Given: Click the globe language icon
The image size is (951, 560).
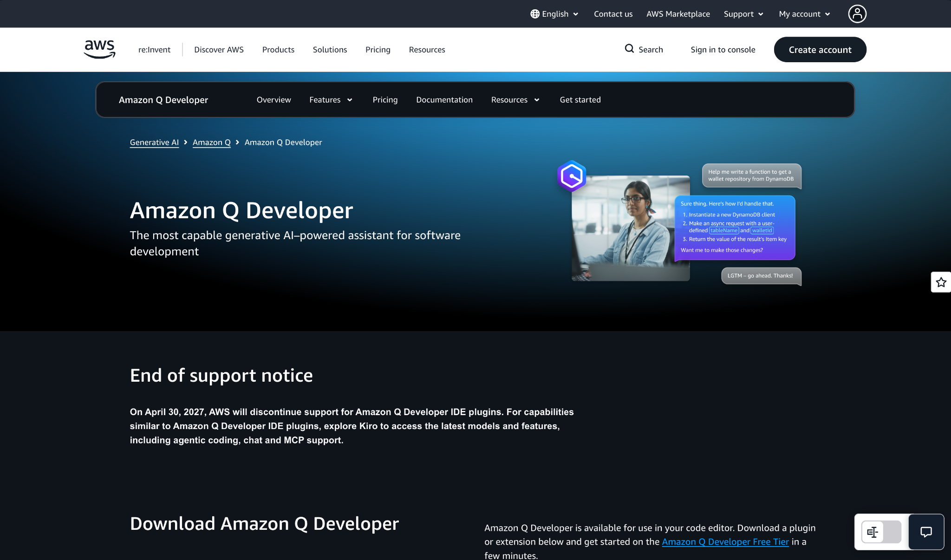Looking at the screenshot, I should (x=535, y=14).
